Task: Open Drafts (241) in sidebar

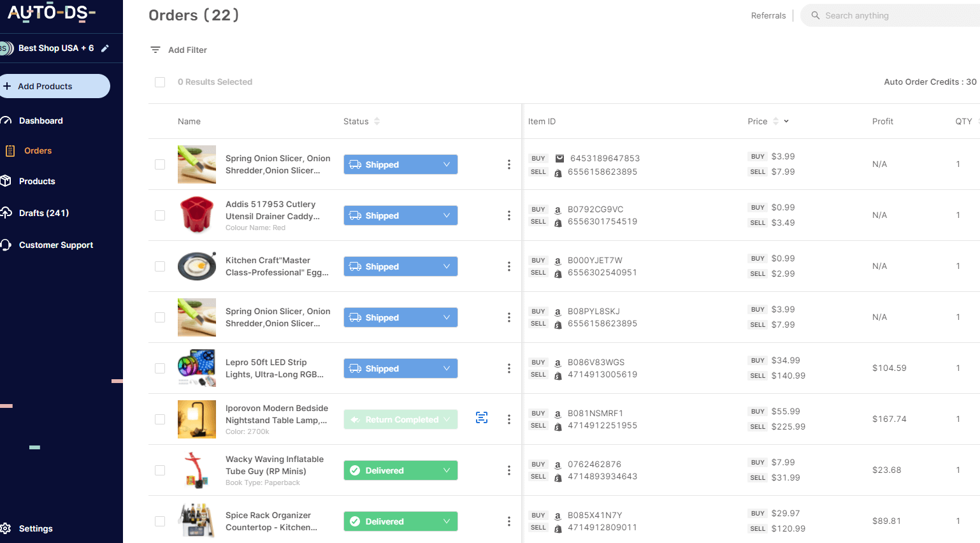Action: [44, 213]
